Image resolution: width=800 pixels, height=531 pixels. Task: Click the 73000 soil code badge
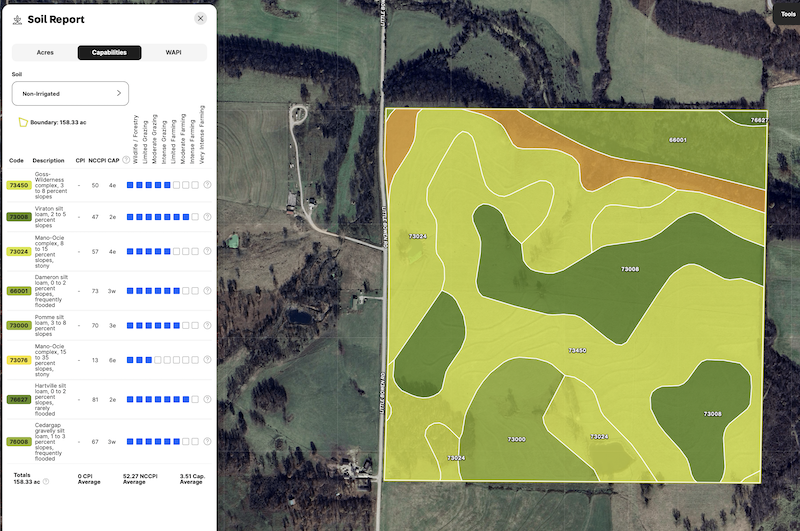[19, 325]
